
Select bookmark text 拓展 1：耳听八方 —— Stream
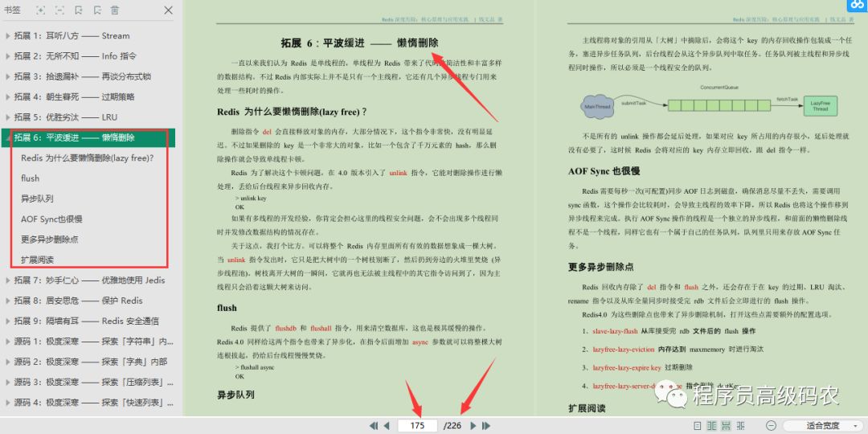click(x=72, y=36)
